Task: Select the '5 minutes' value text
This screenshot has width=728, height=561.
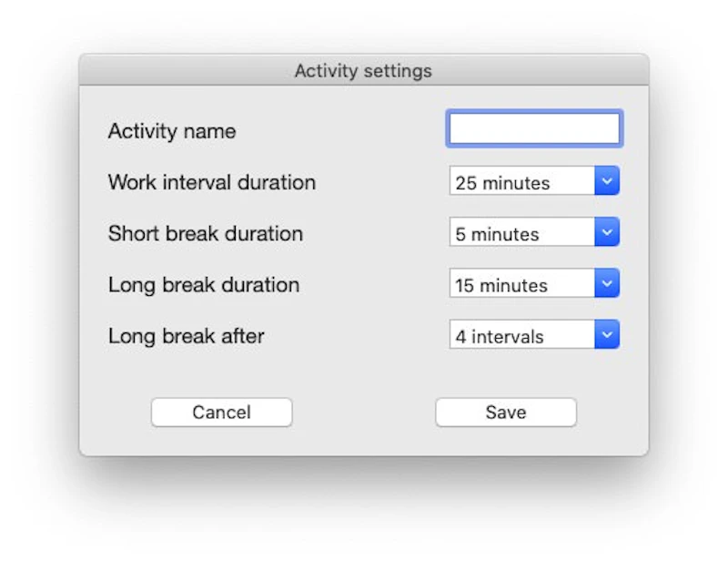Action: point(497,234)
